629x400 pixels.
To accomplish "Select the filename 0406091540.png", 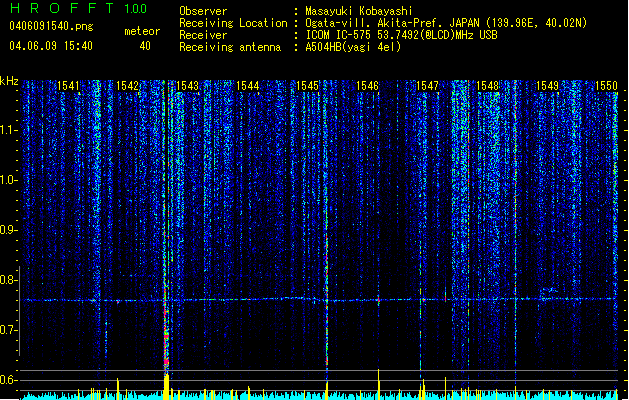I will (x=51, y=26).
